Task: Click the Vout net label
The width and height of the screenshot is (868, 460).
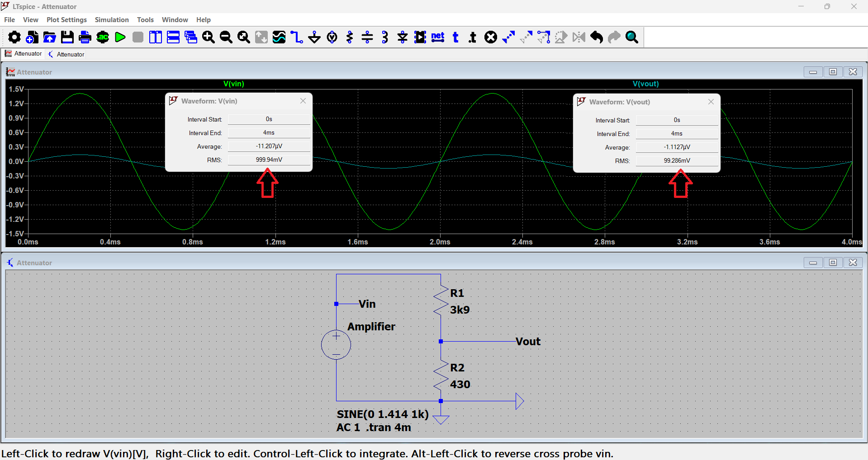Action: tap(528, 342)
